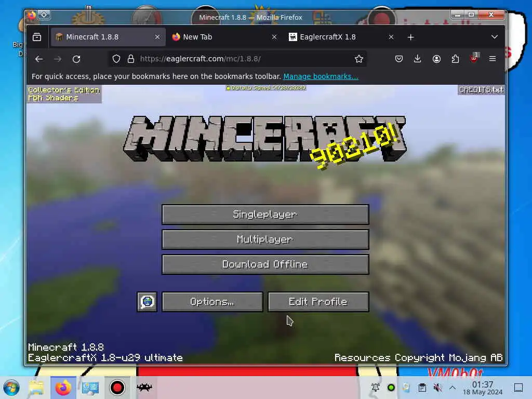The width and height of the screenshot is (532, 399).
Task: Close the Minecraft 1.8.8 tab
Action: coord(157,37)
